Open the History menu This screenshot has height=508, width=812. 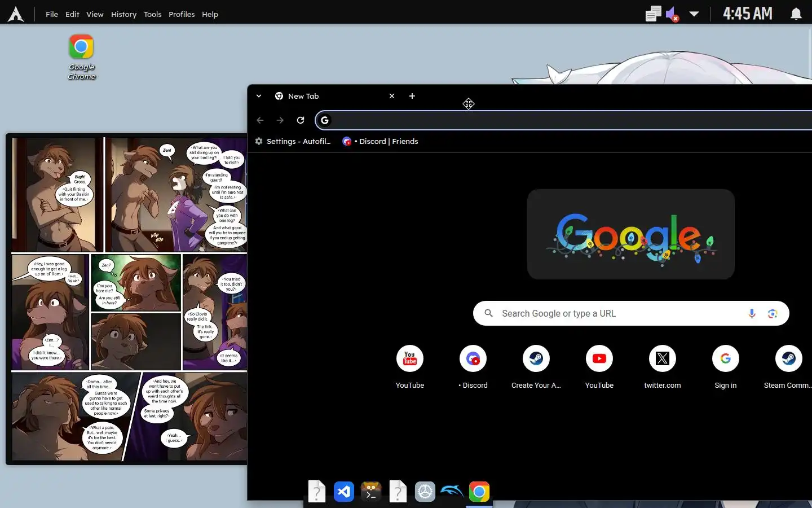[123, 14]
